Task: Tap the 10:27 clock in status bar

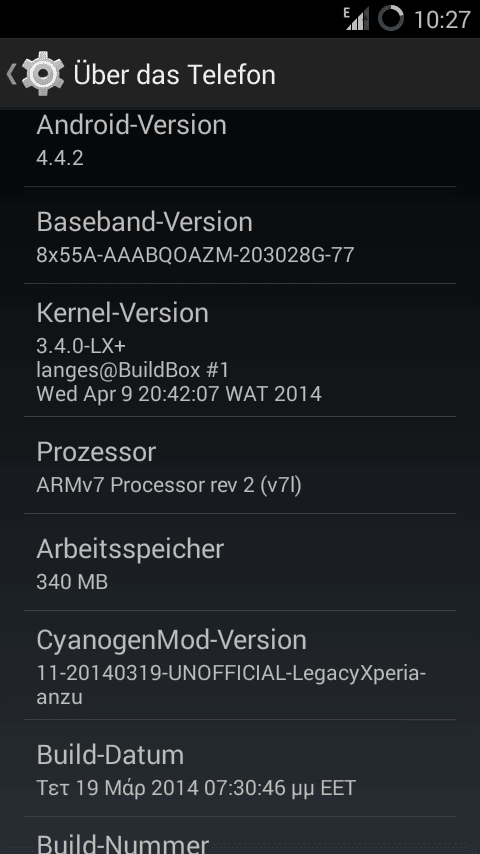Action: point(442,20)
